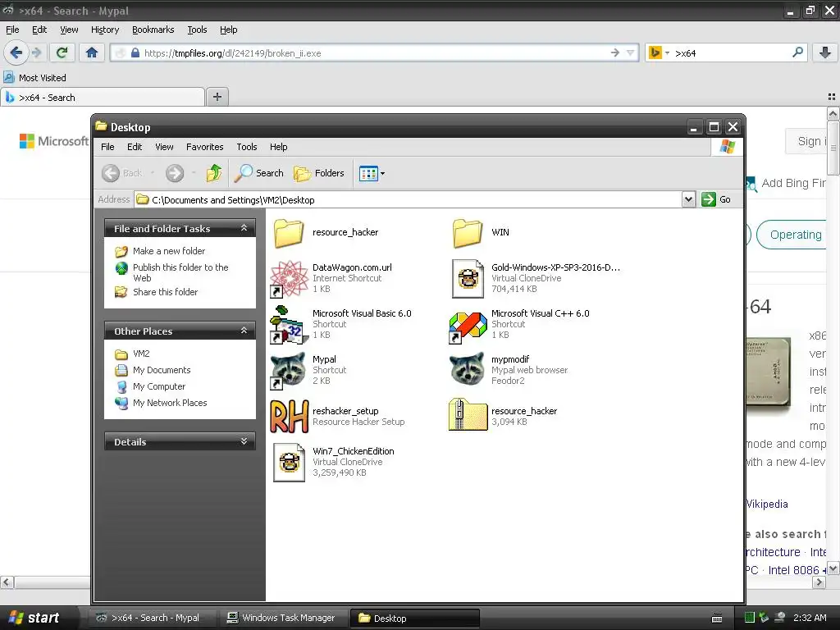
Task: Click the Operating button on Bing page
Action: pos(792,235)
